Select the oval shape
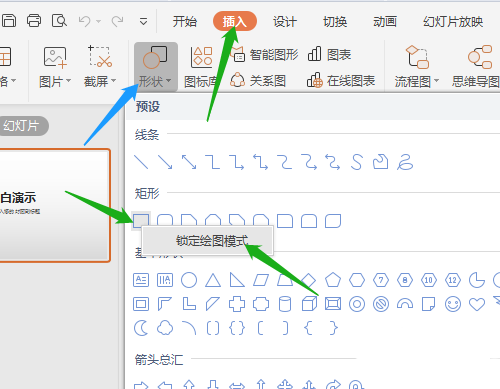Viewport: 500px width, 389px height. coord(189,280)
